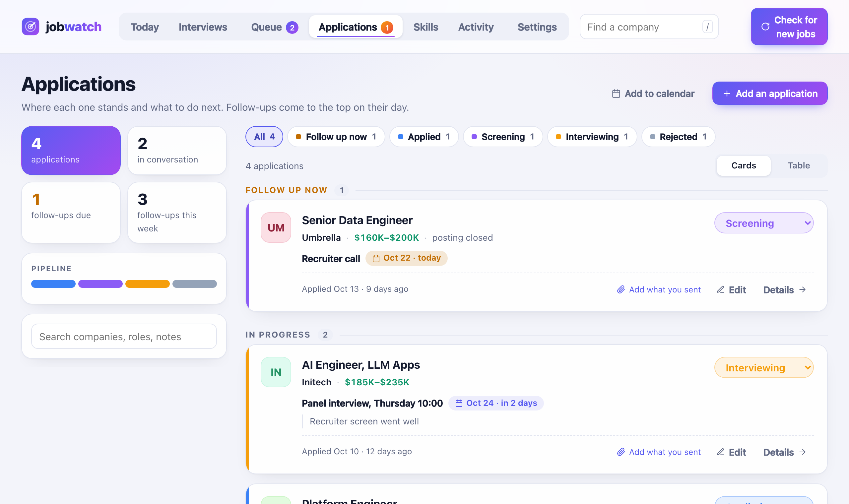Go to the Activity tab
The height and width of the screenshot is (504, 849).
click(476, 27)
